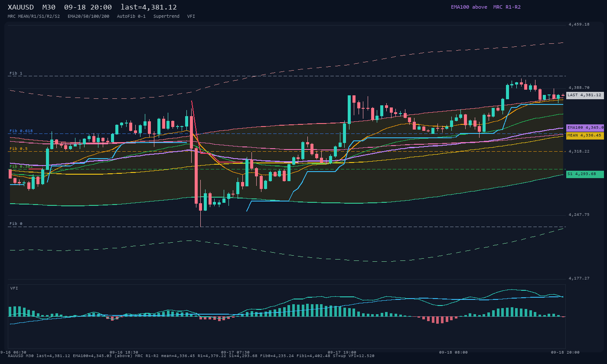This screenshot has height=364, width=607.
Task: Click the 'Fib 0.382' level label
Action: tap(21, 166)
